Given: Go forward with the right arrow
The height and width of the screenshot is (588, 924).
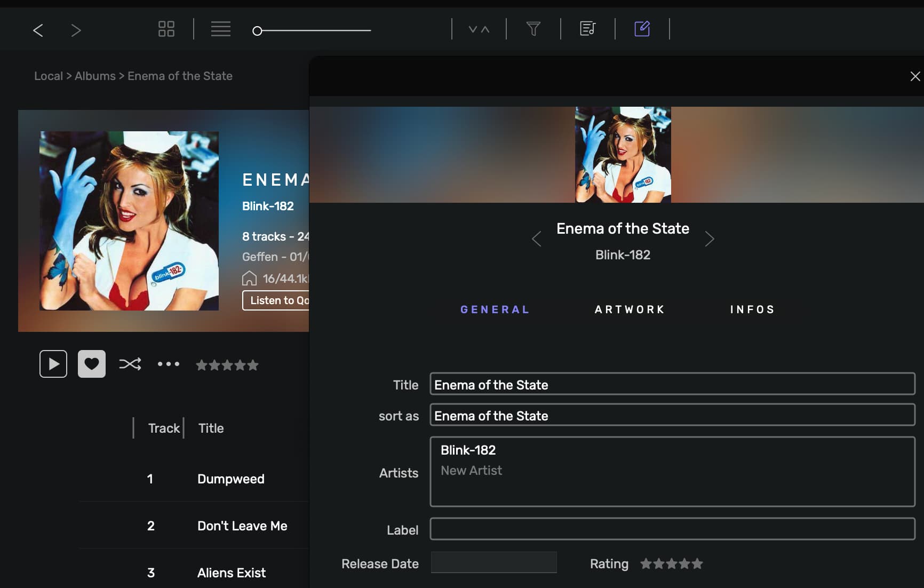Looking at the screenshot, I should tap(76, 30).
